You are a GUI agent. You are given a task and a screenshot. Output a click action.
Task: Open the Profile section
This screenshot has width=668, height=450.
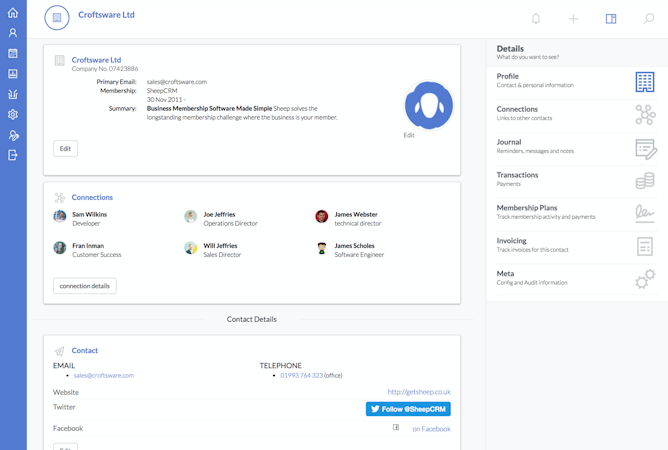(577, 81)
